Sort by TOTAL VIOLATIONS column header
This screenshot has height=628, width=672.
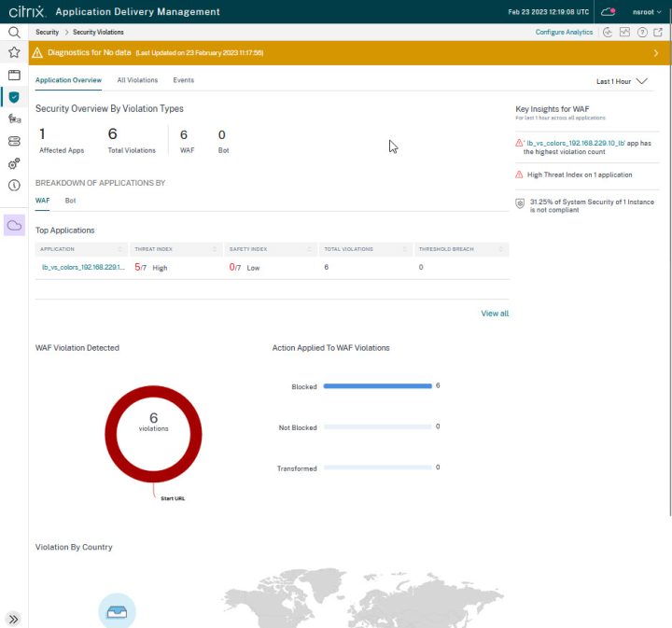coord(366,249)
